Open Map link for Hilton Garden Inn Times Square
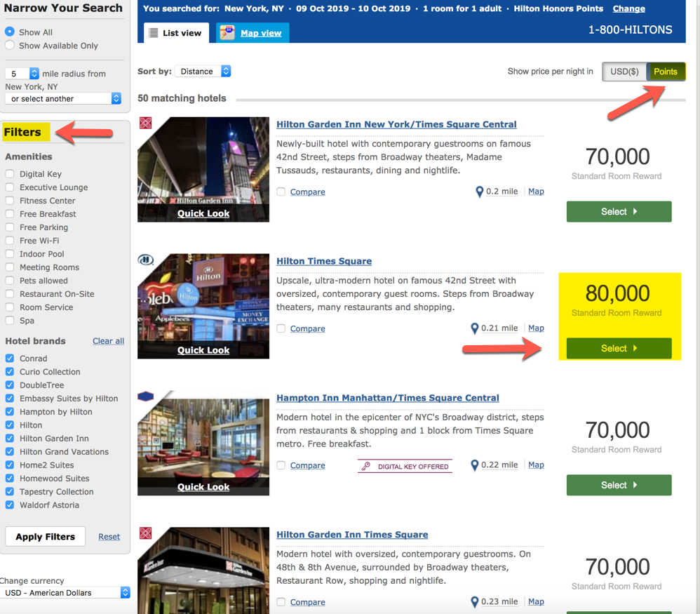Image resolution: width=700 pixels, height=614 pixels. 536,601
